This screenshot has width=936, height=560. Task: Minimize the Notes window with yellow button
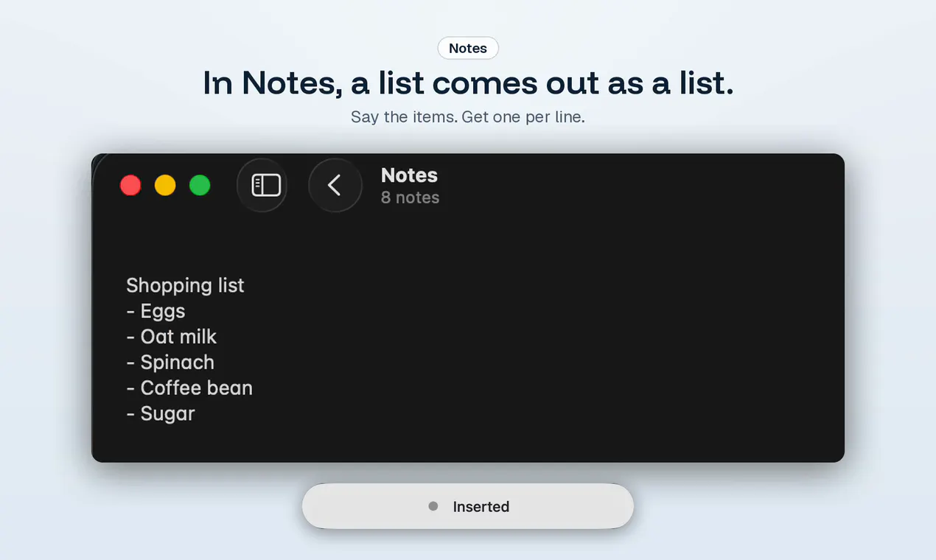pos(165,186)
